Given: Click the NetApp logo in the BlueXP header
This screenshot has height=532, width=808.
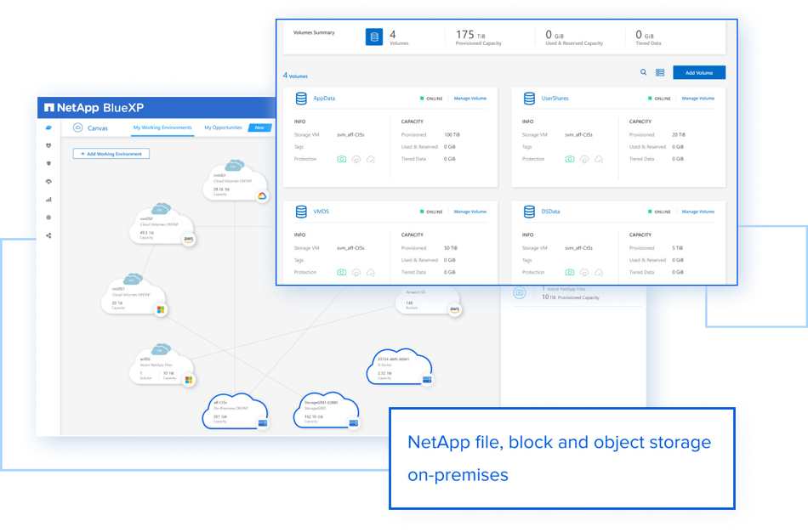Looking at the screenshot, I should pyautogui.click(x=49, y=108).
